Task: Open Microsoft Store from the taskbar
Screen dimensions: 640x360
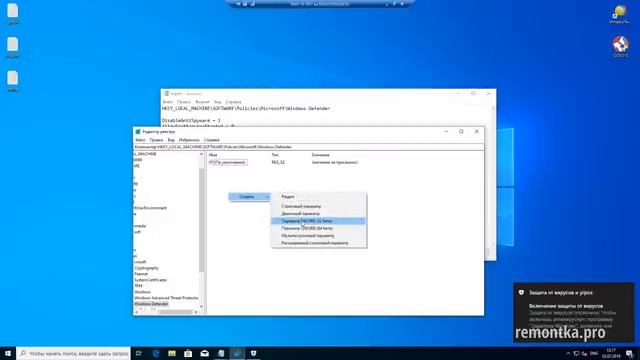Action: click(188, 353)
